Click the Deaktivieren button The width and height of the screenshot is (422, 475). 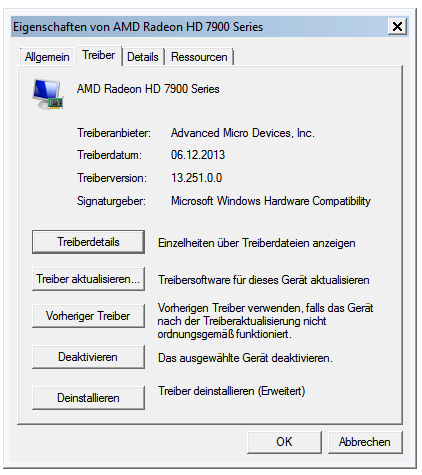coord(88,357)
